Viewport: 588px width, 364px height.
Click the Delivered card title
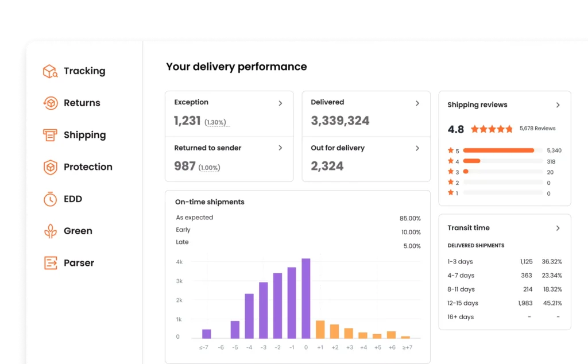(x=327, y=102)
